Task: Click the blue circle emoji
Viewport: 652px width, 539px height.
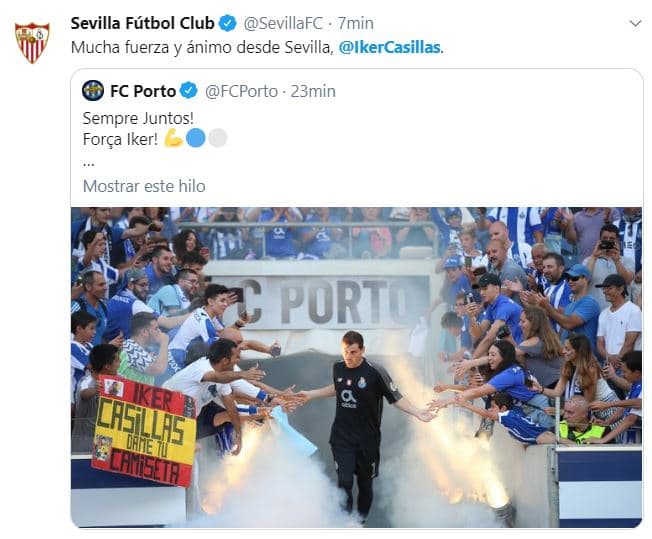Action: [x=196, y=138]
